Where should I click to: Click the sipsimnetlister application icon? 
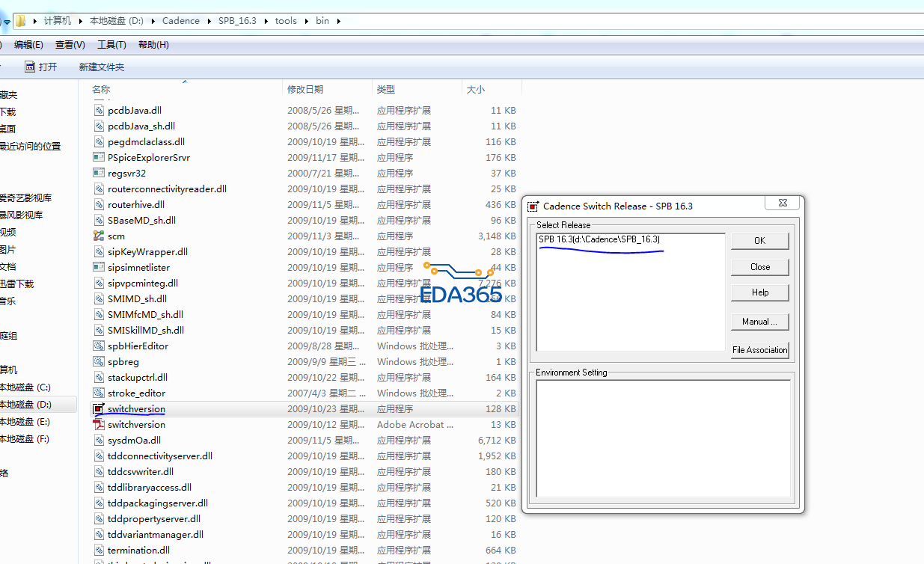pyautogui.click(x=99, y=267)
